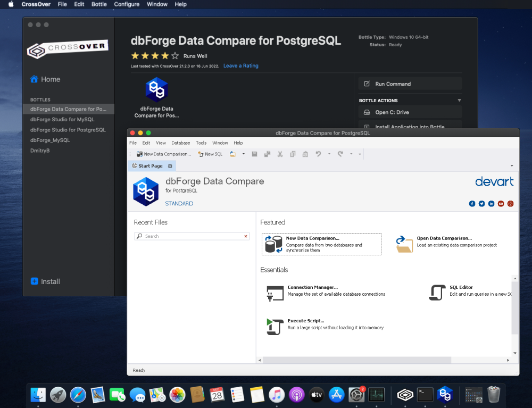Viewport: 532px width, 408px height.
Task: Open the toolbar options overflow arrow
Action: pyautogui.click(x=360, y=154)
